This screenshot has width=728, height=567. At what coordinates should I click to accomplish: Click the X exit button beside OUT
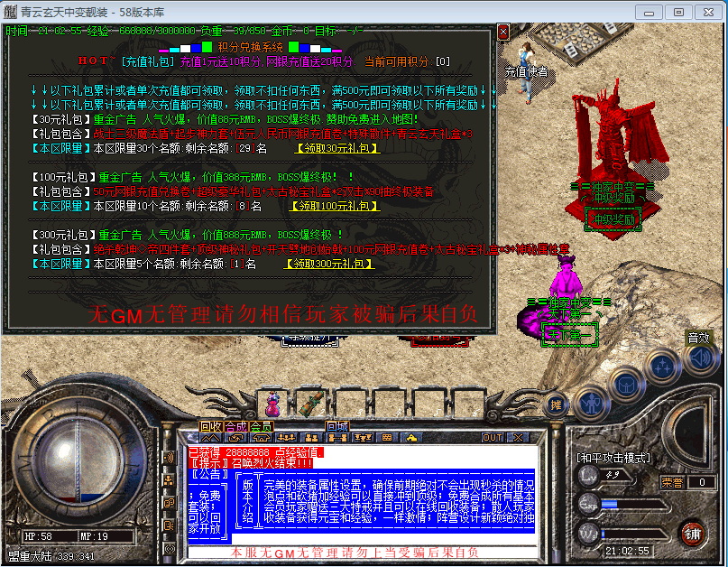click(518, 438)
